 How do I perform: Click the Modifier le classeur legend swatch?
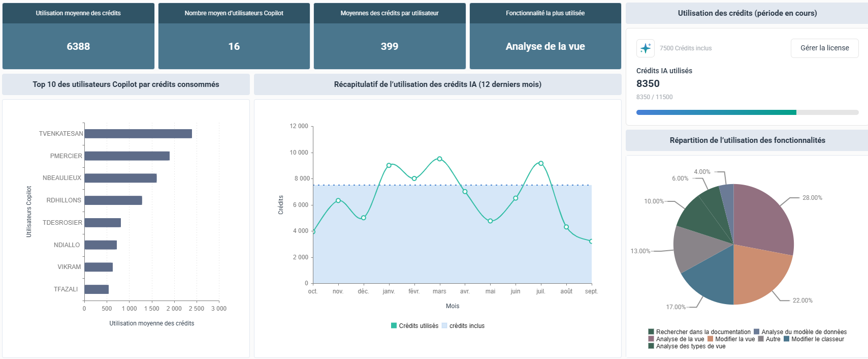point(786,339)
